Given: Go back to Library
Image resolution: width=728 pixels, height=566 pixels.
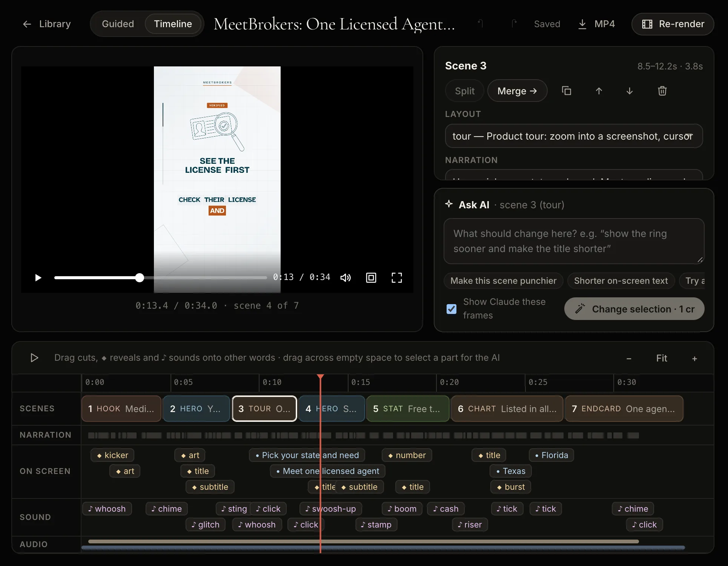Looking at the screenshot, I should (x=47, y=24).
